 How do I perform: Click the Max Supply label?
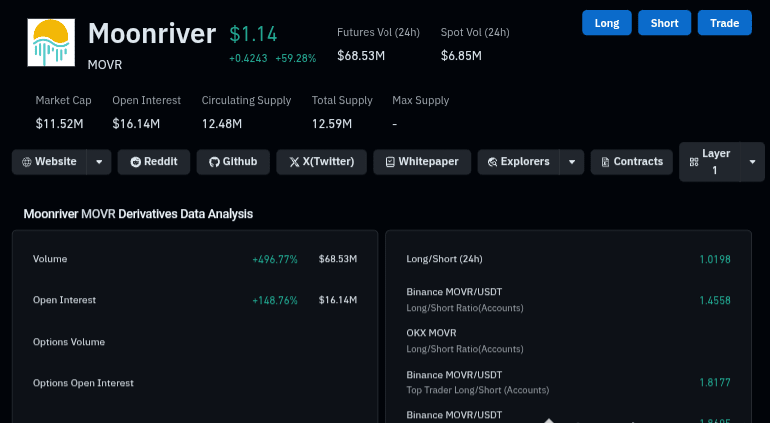[421, 100]
